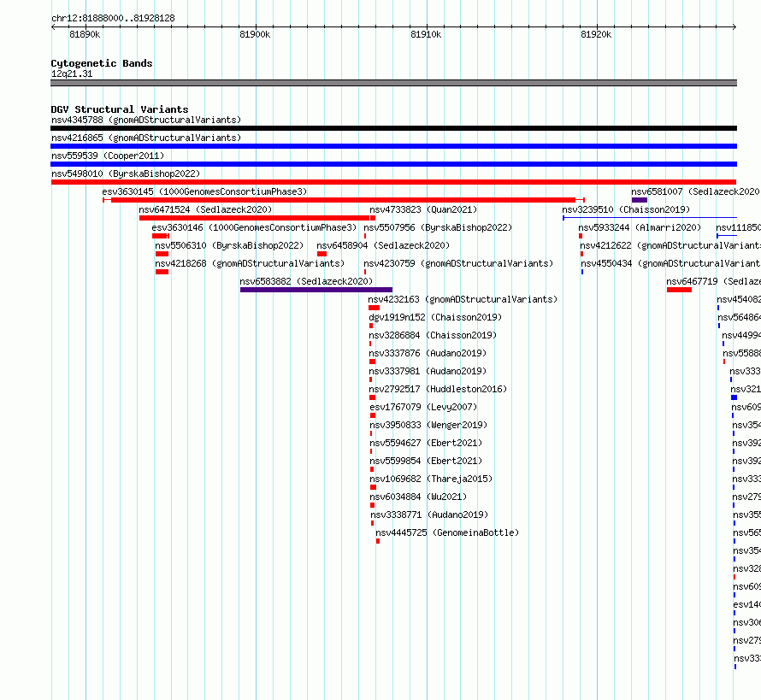Open nsv3950833 (Wenger2019) label
761x700 pixels.
pyautogui.click(x=428, y=425)
